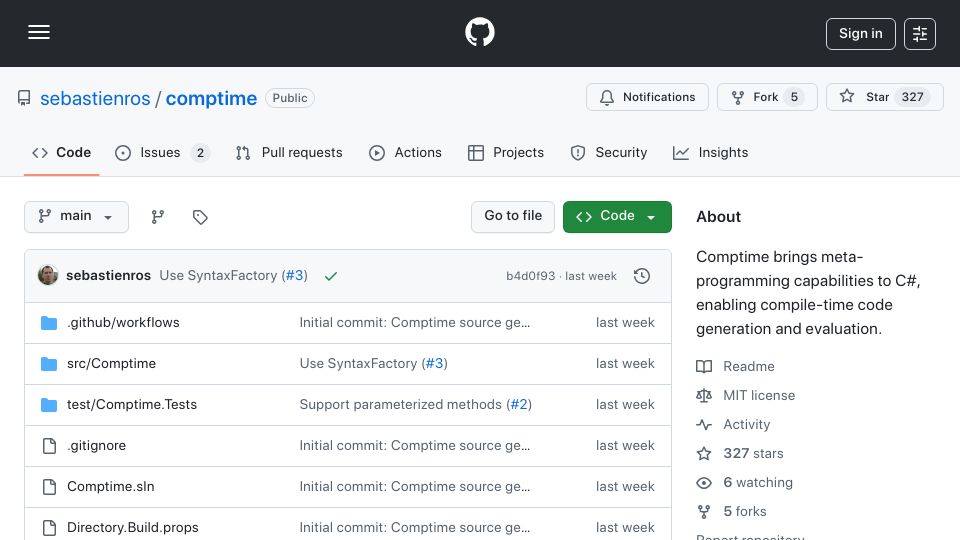Click sebastienros avatar in the commit row
The image size is (960, 540).
(x=48, y=276)
